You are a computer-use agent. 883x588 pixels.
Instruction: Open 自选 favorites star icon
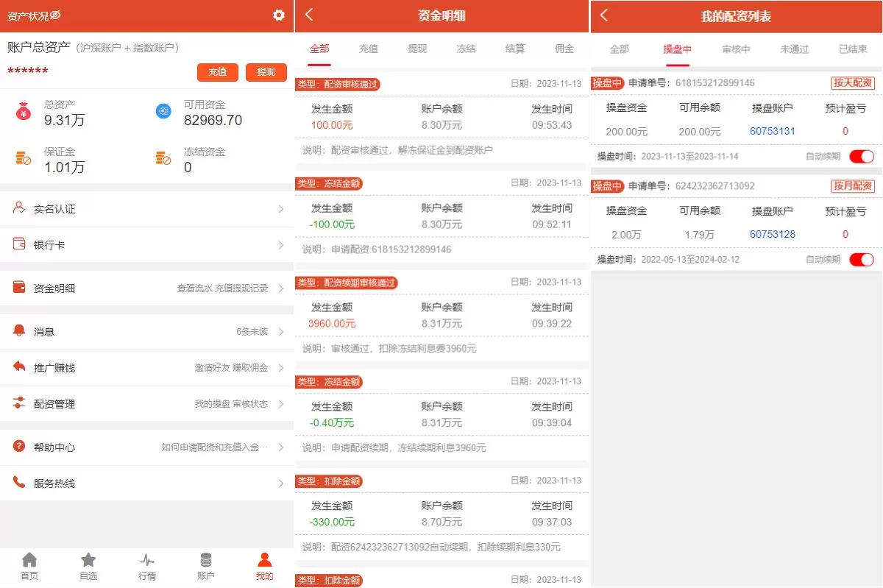(88, 560)
